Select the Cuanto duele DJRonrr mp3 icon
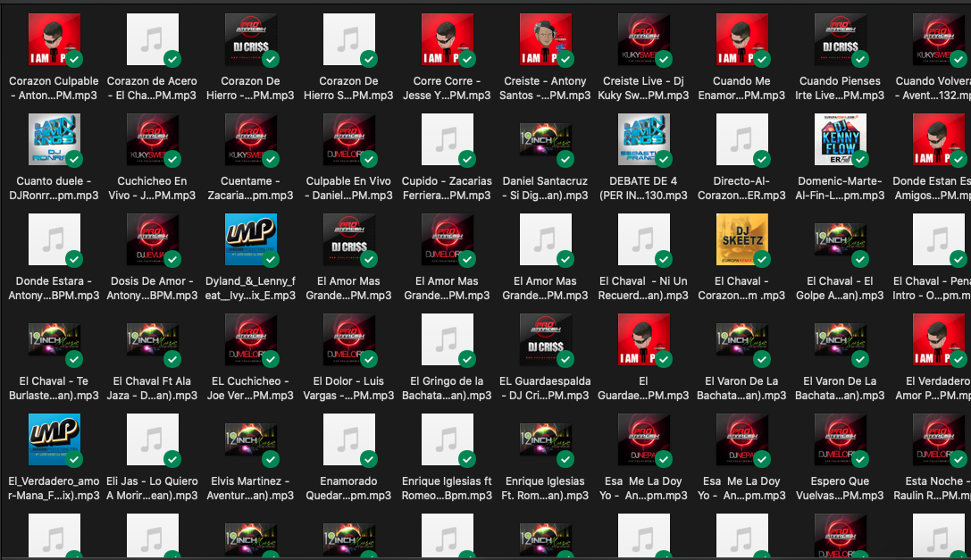The height and width of the screenshot is (560, 971). [54, 139]
